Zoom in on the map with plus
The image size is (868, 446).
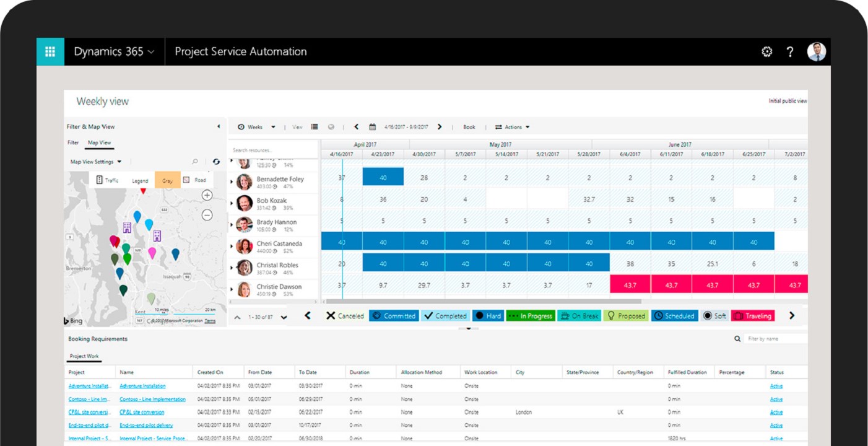tap(207, 195)
